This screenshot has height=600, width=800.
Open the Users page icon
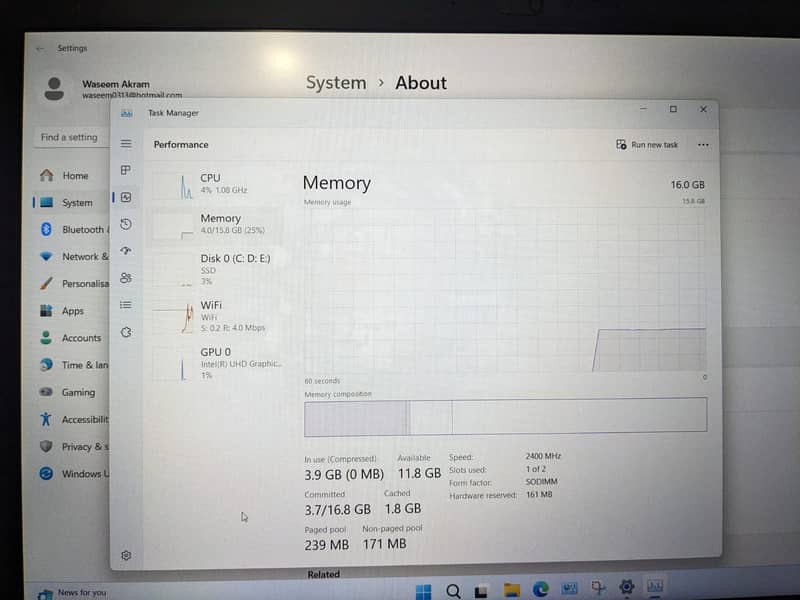(x=126, y=278)
